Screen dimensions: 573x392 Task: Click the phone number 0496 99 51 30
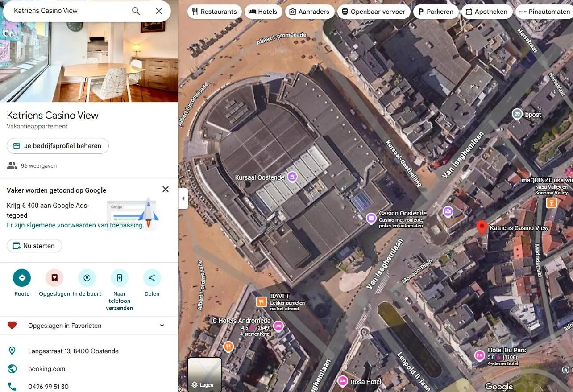48,387
